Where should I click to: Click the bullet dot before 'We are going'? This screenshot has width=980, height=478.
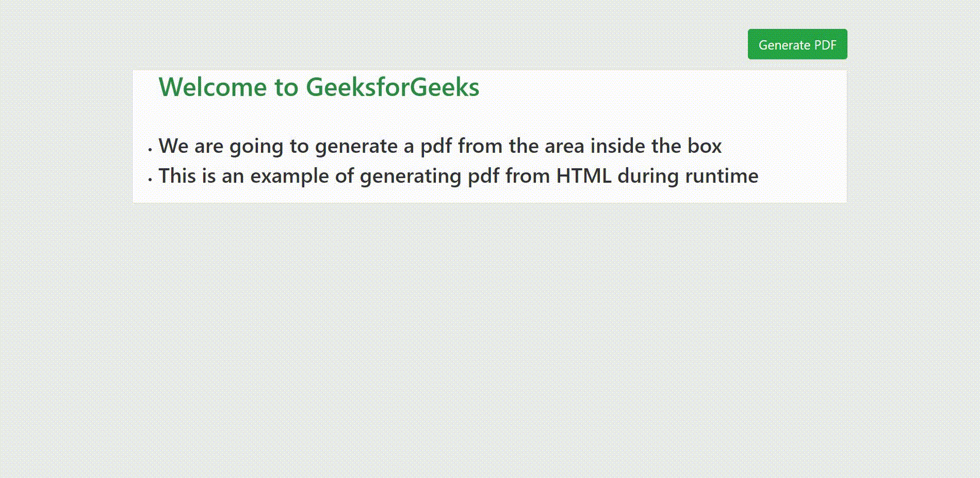(x=150, y=150)
